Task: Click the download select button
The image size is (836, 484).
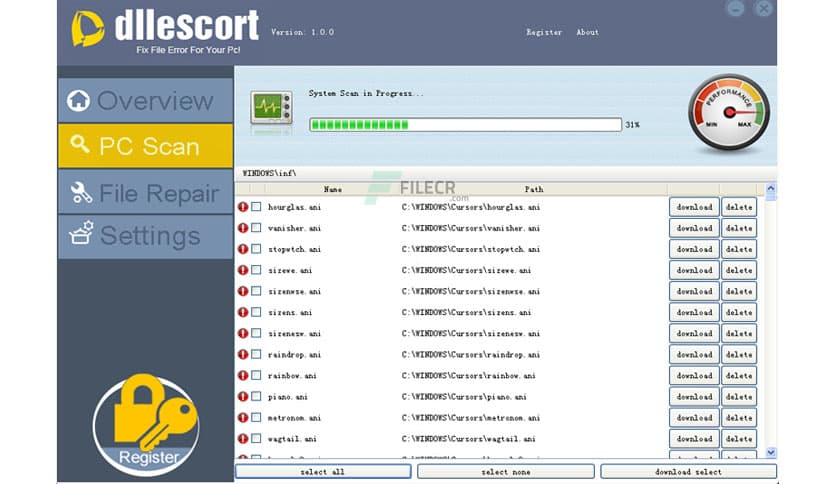Action: click(688, 472)
